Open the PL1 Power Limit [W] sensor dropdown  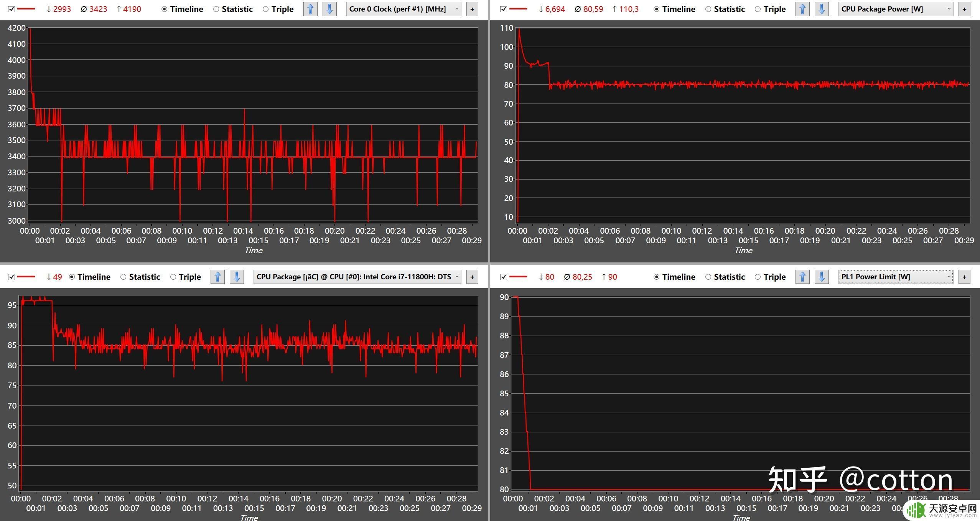coord(896,277)
